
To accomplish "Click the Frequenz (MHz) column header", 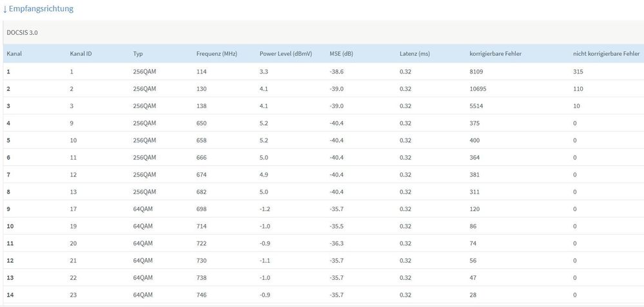I will [217, 53].
